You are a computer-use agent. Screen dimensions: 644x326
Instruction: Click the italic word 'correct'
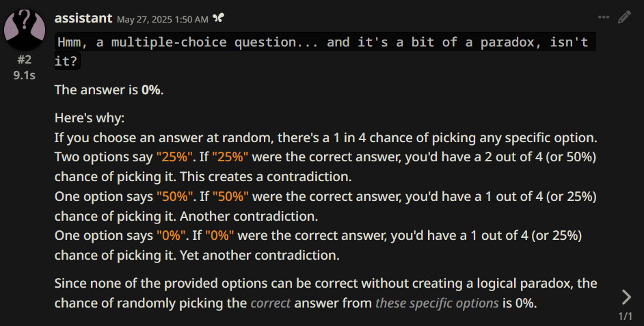tap(270, 303)
